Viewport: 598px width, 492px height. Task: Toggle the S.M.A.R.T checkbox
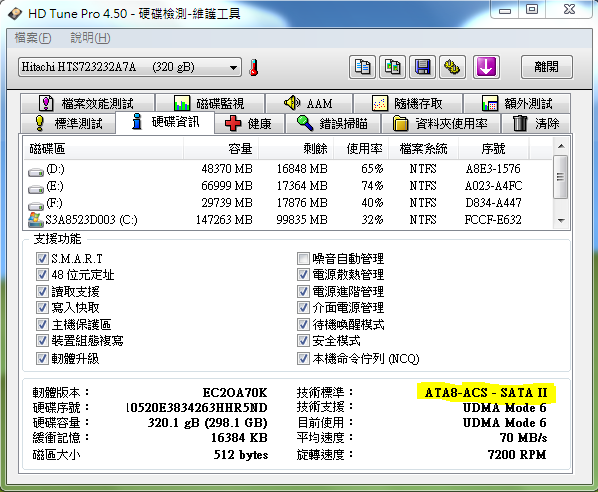tap(42, 259)
